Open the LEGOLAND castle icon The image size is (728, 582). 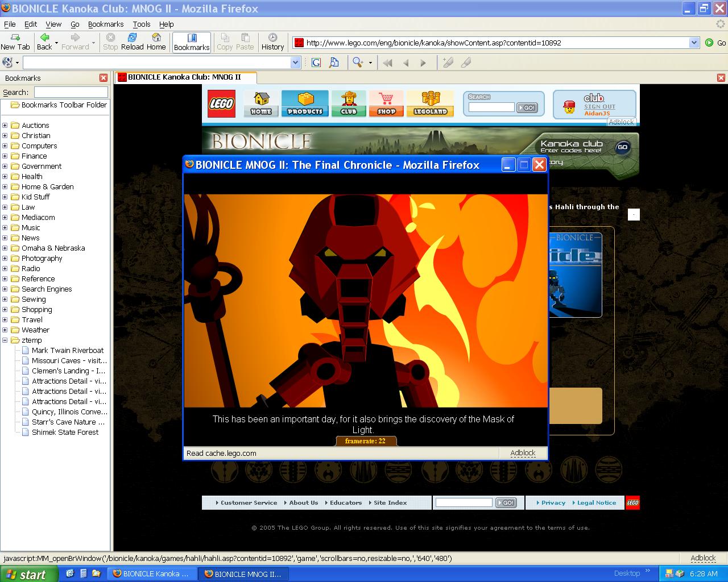click(x=430, y=103)
